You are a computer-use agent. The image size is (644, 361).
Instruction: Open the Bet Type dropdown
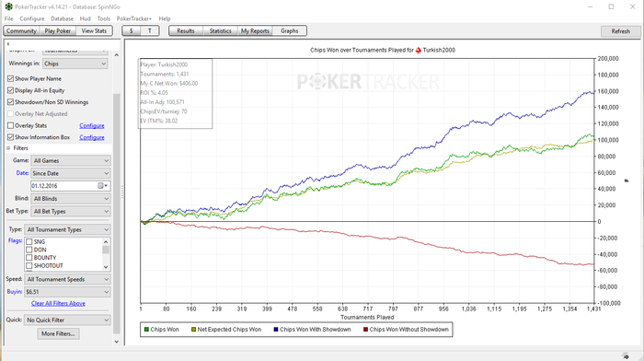(x=71, y=211)
